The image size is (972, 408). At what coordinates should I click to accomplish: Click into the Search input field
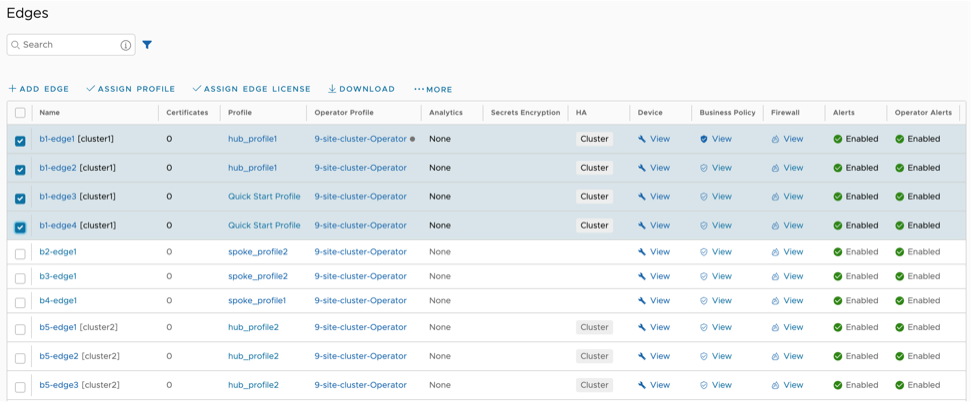tap(65, 45)
